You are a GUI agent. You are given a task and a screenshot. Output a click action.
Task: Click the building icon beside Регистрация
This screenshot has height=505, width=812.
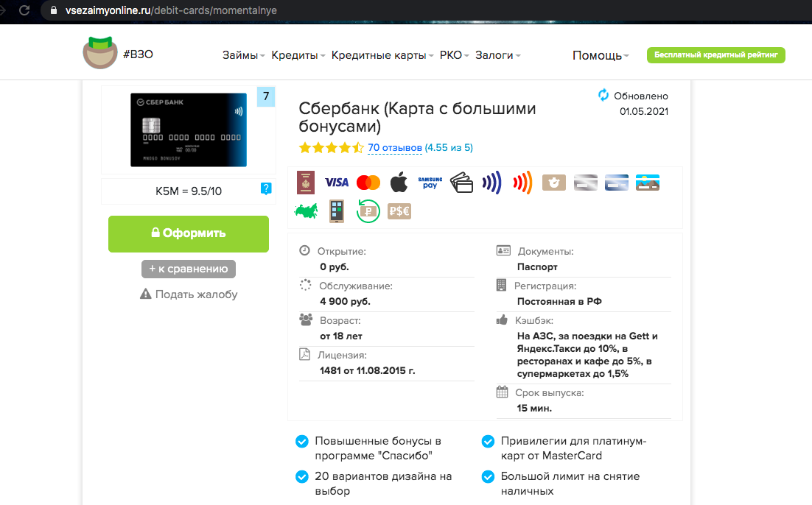(501, 285)
